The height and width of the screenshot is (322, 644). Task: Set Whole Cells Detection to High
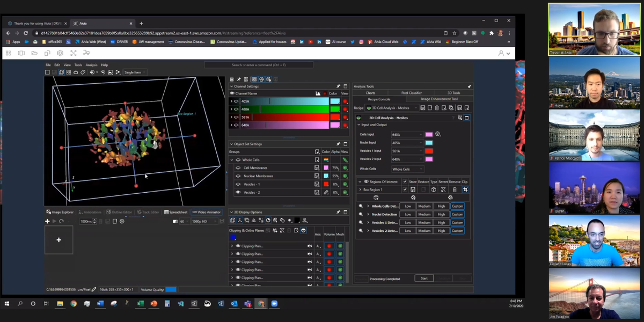click(441, 206)
